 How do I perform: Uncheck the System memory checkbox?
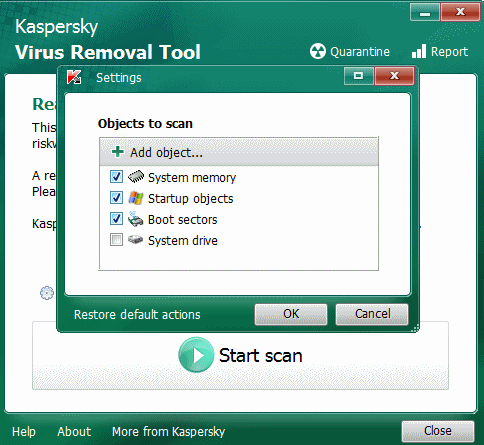(116, 177)
